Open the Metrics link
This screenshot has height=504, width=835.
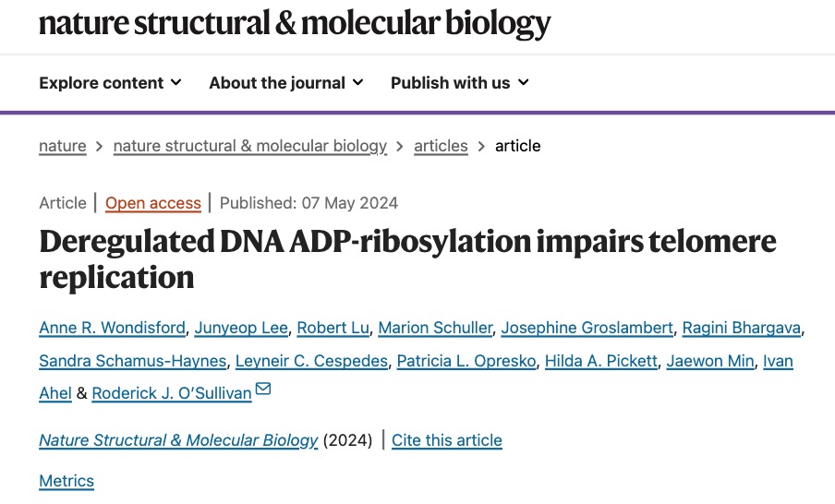coord(67,481)
